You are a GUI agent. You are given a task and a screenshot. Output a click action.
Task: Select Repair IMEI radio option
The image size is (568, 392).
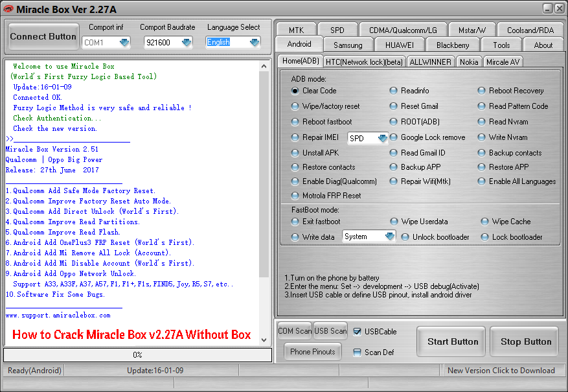coord(295,137)
